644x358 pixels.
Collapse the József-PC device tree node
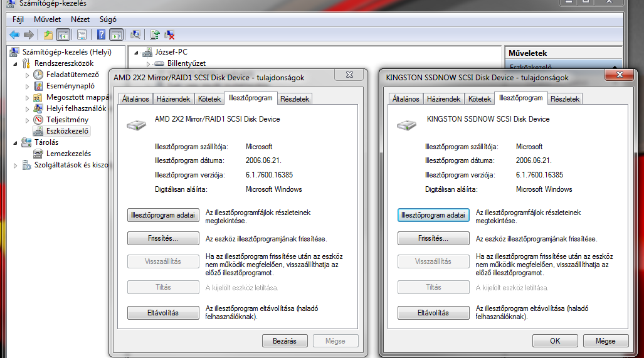tap(136, 53)
